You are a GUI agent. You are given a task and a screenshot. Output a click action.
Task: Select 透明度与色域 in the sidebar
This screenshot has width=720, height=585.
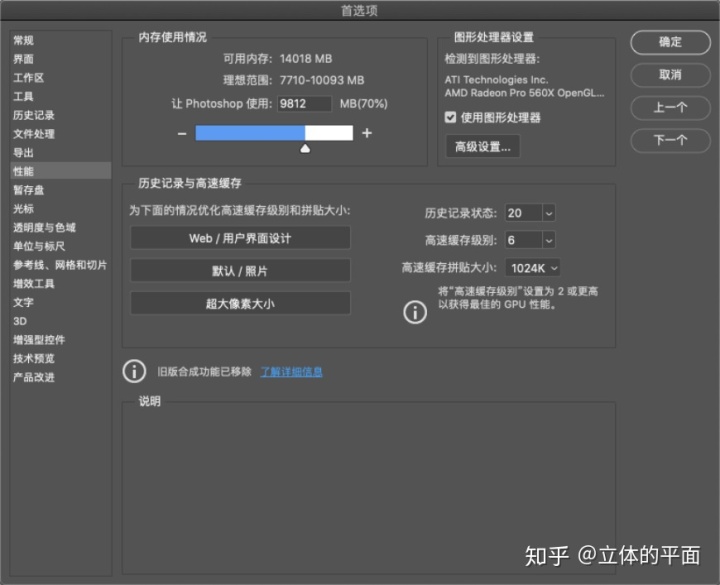point(60,228)
